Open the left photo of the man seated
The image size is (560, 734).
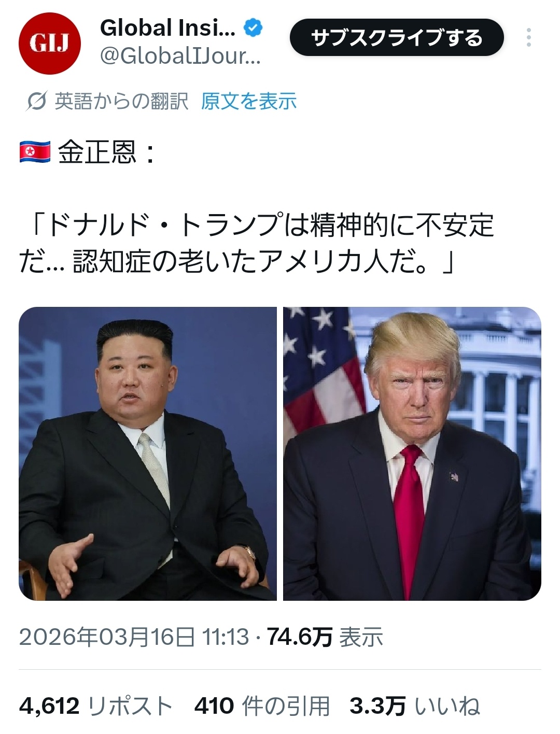coord(148,454)
